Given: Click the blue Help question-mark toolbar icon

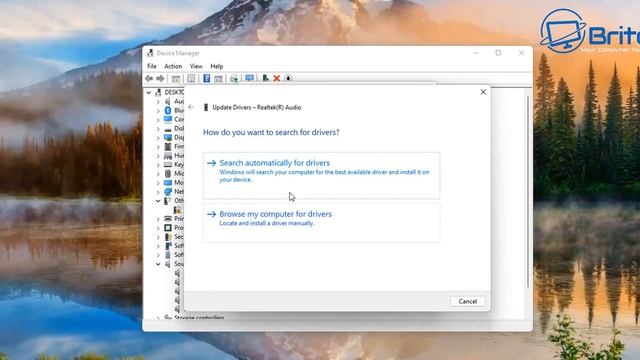Looking at the screenshot, I should tap(207, 78).
